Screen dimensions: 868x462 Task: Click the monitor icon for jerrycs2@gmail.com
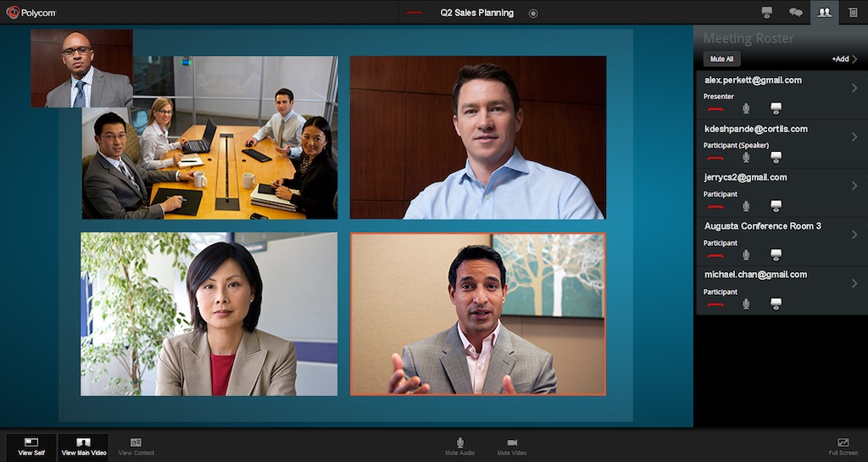point(776,206)
